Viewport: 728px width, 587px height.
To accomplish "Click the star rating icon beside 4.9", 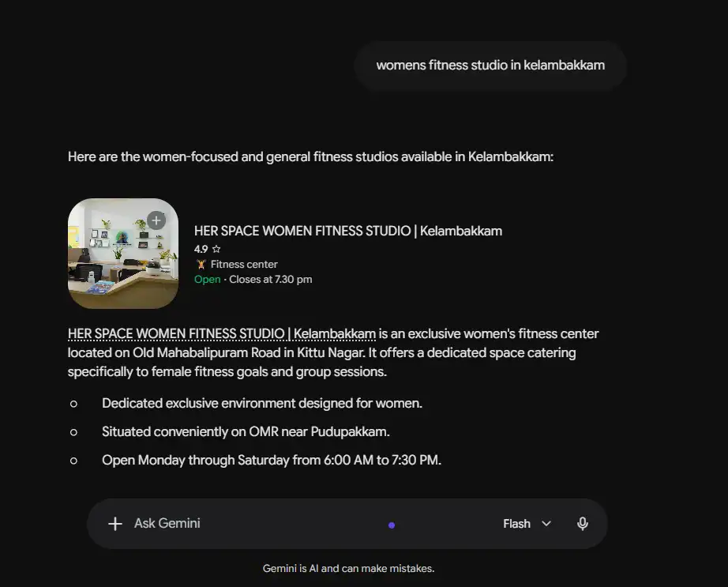I will point(216,250).
